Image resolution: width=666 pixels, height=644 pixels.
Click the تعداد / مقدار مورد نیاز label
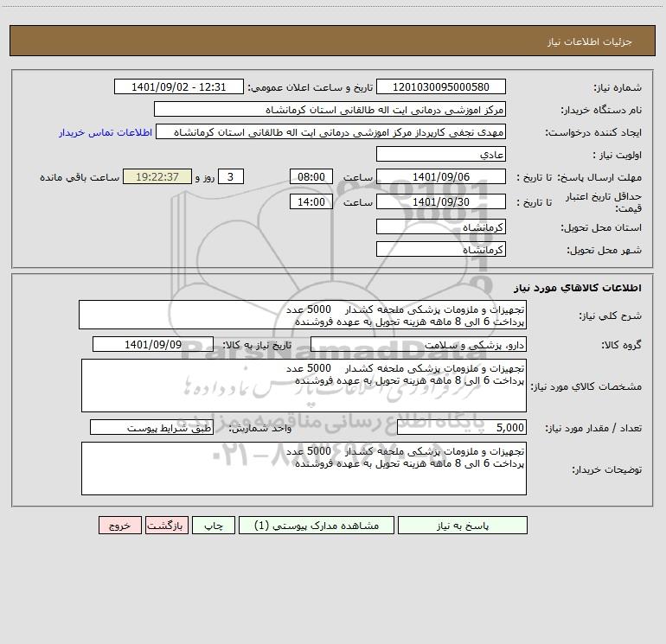click(x=593, y=429)
